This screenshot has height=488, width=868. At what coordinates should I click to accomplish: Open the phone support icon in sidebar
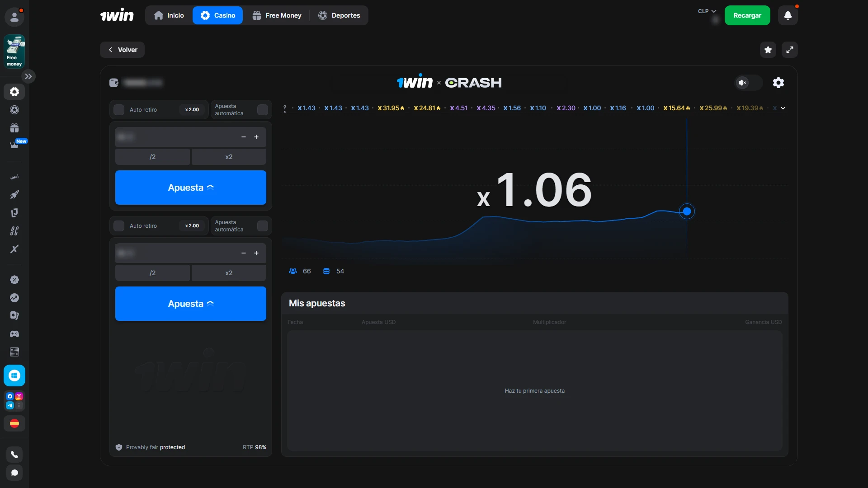(x=14, y=455)
